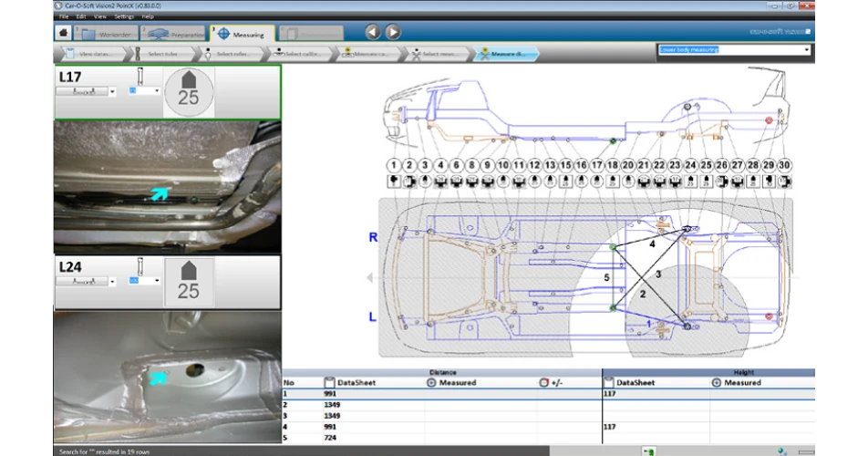The height and width of the screenshot is (456, 868).
Task: Go forward with the right arrow button
Action: pyautogui.click(x=393, y=32)
